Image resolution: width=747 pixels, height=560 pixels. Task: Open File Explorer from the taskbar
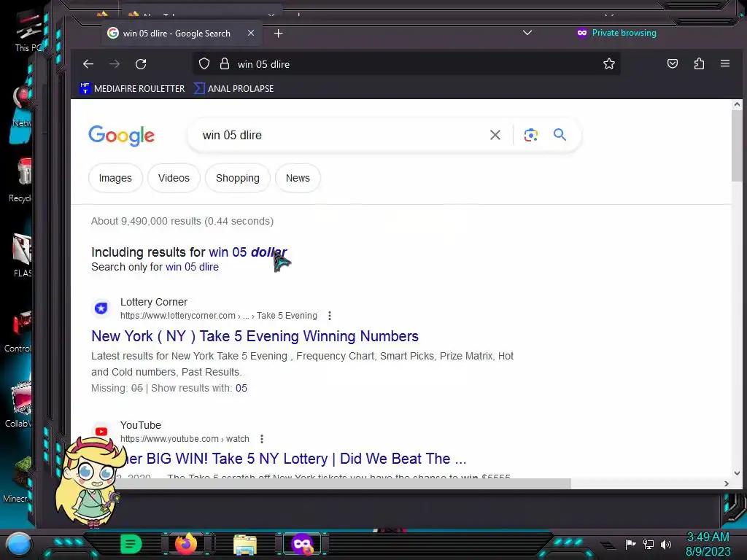(245, 544)
